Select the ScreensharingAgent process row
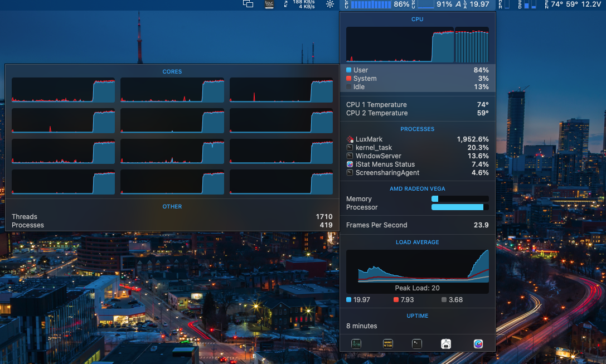The image size is (606, 364). pyautogui.click(x=418, y=173)
